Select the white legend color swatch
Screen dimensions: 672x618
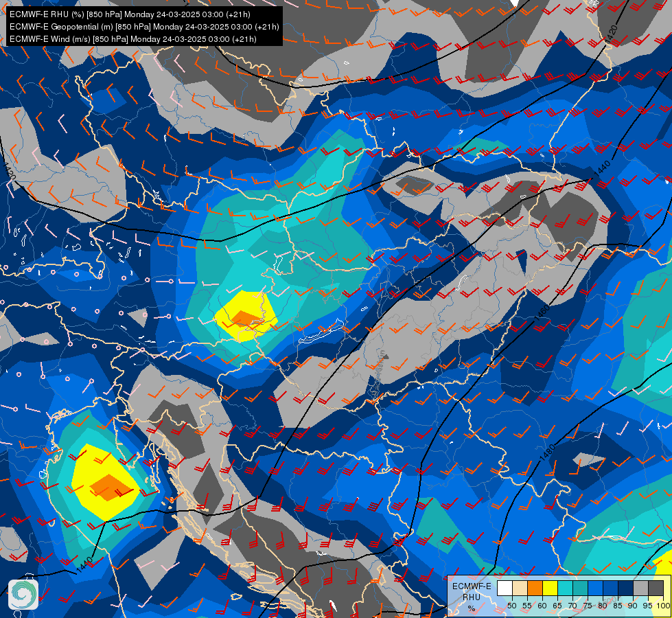click(x=505, y=588)
